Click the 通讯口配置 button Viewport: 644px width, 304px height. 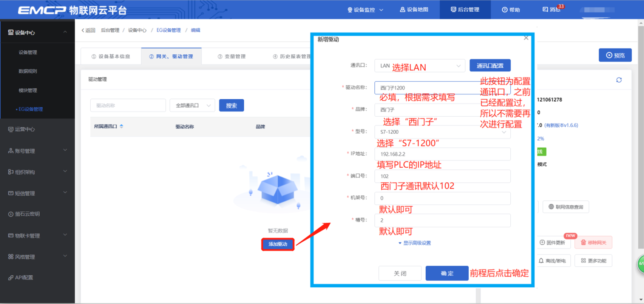[x=490, y=65]
